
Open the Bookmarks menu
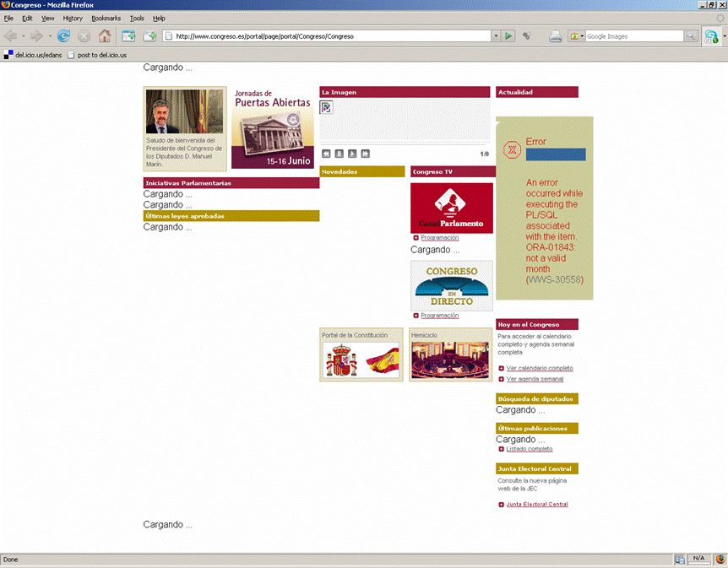click(x=106, y=18)
